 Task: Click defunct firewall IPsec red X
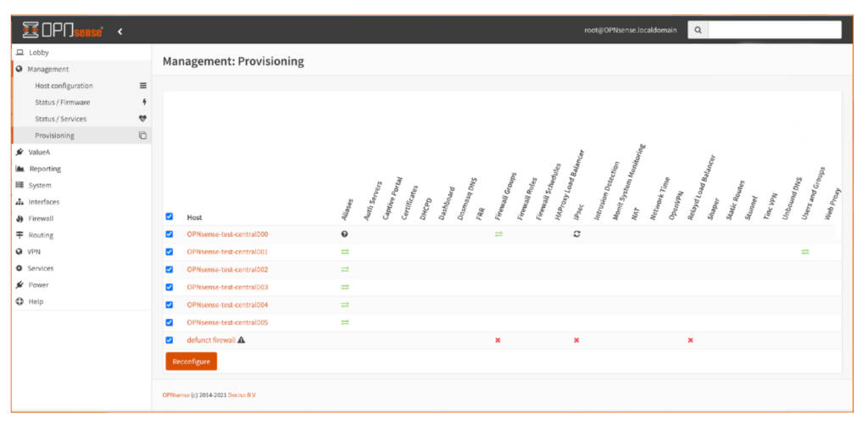point(576,340)
